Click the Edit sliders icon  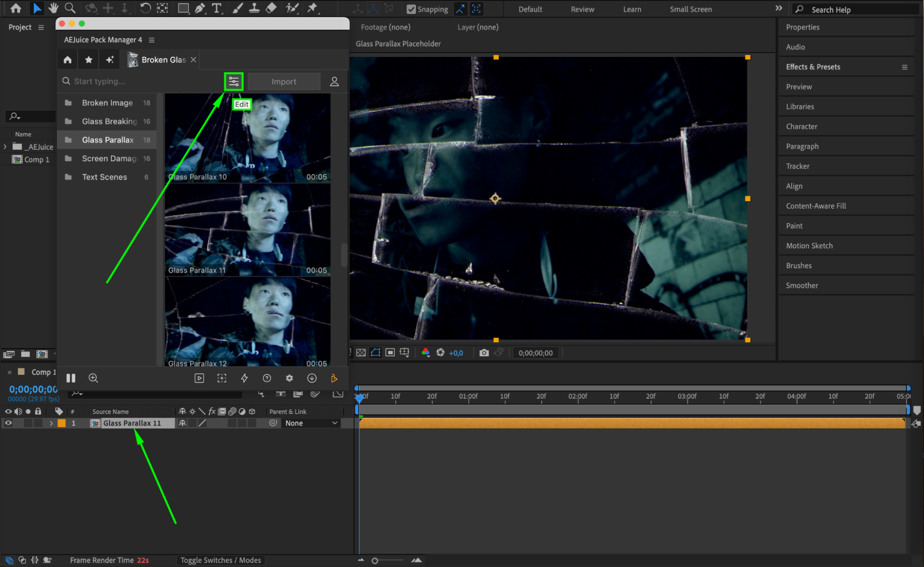click(x=233, y=81)
